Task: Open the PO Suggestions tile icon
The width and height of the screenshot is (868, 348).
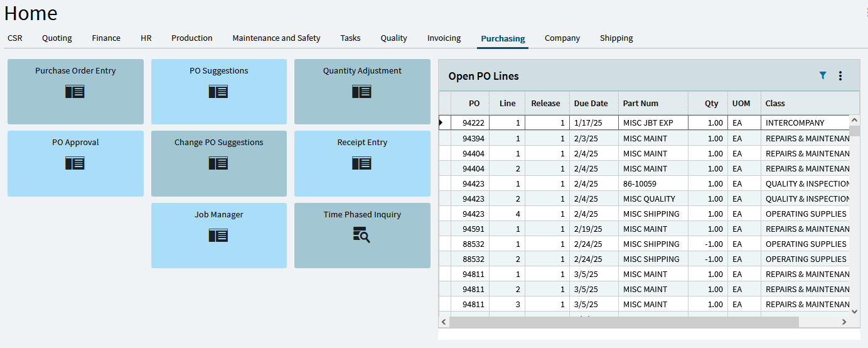Action: tap(218, 92)
